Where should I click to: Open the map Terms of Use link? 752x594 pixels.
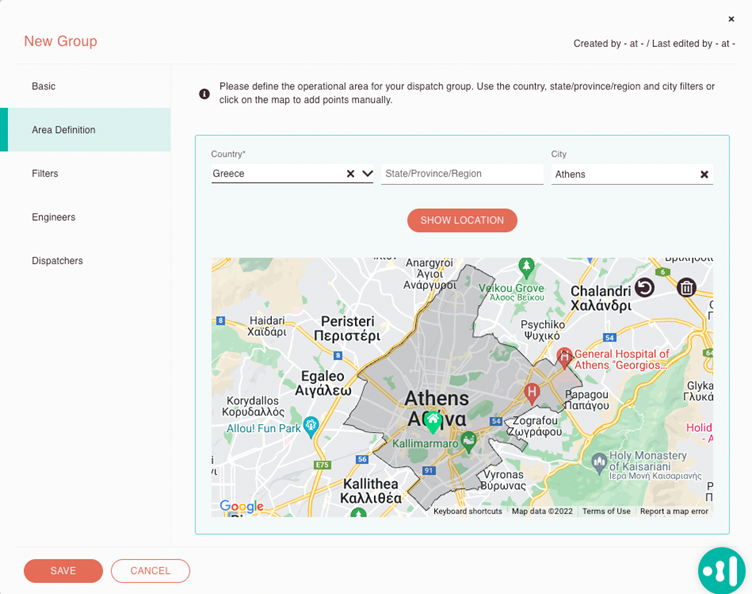pyautogui.click(x=606, y=511)
